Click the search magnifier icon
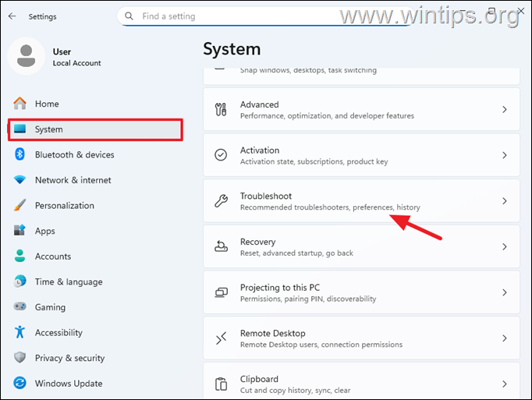 [x=129, y=16]
